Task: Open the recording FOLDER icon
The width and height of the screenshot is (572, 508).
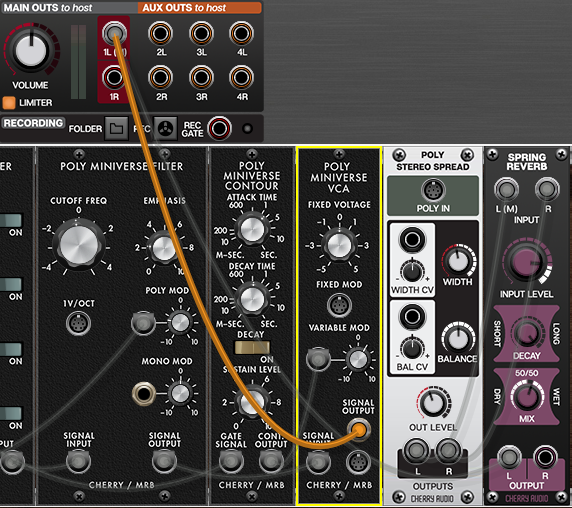Action: point(116,128)
